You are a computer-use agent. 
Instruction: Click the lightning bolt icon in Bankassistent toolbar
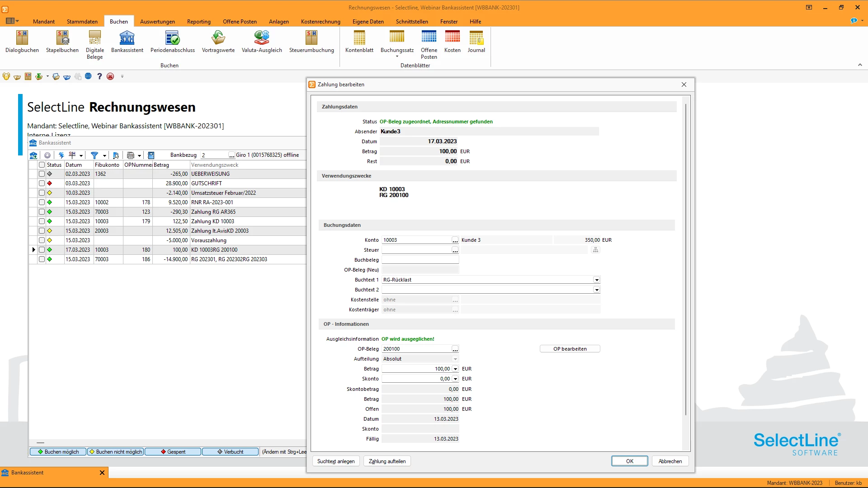61,155
